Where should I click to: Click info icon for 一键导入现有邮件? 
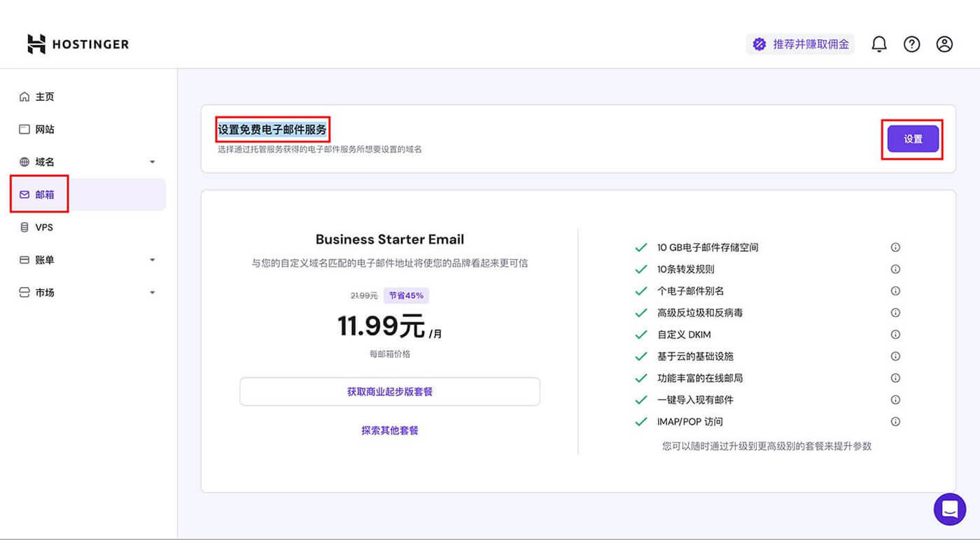895,400
